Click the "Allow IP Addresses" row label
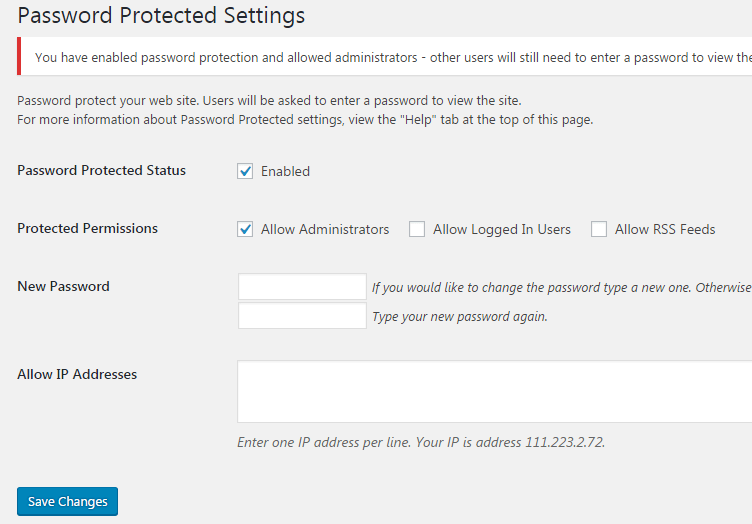Screen dimensions: 752x524 tap(77, 374)
